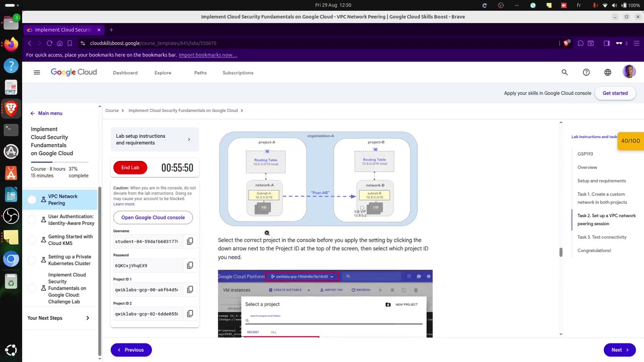Viewport: 644px width, 362px height.
Task: Click the Google Cloud logo
Action: (73, 72)
